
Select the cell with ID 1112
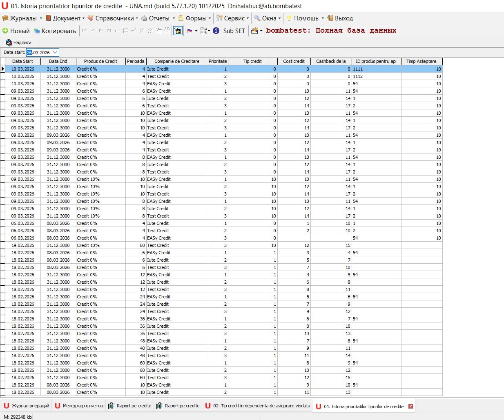pos(376,76)
